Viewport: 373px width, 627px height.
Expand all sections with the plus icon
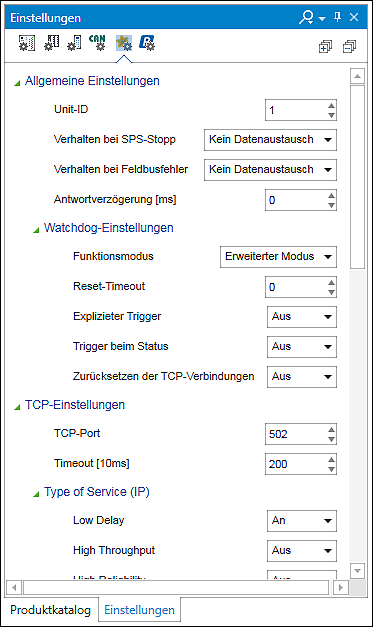click(325, 47)
